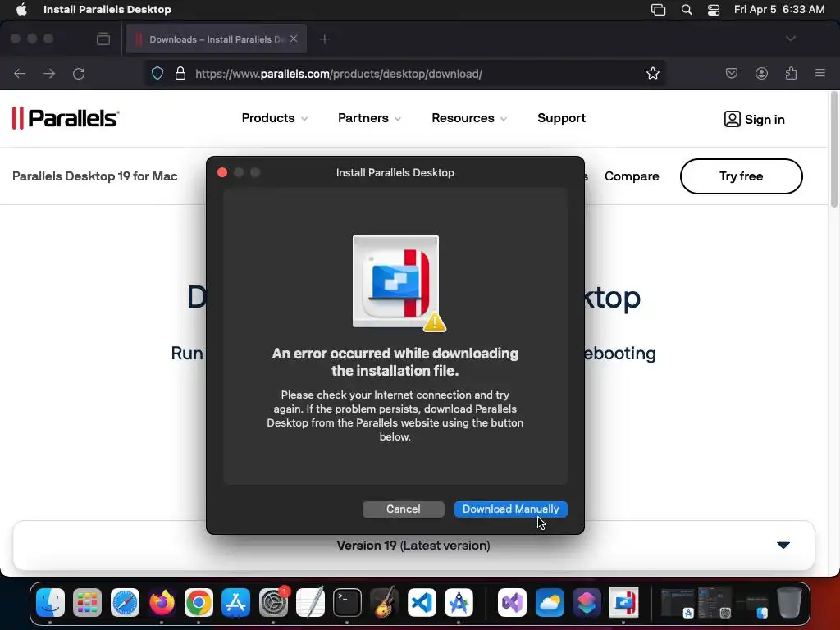Open the Support menu link
Viewport: 840px width, 630px height.
561,118
